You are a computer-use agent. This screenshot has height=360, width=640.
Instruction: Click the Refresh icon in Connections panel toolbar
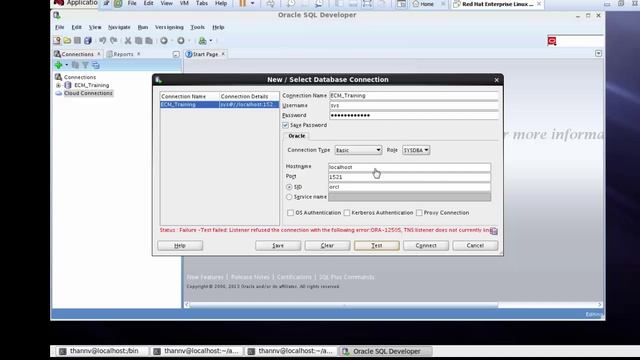pos(75,65)
